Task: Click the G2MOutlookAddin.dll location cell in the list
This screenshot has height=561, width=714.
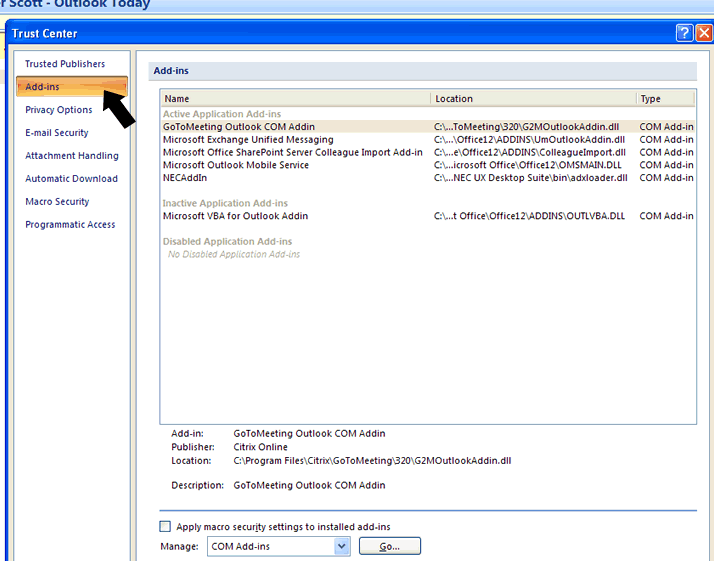Action: (x=526, y=127)
